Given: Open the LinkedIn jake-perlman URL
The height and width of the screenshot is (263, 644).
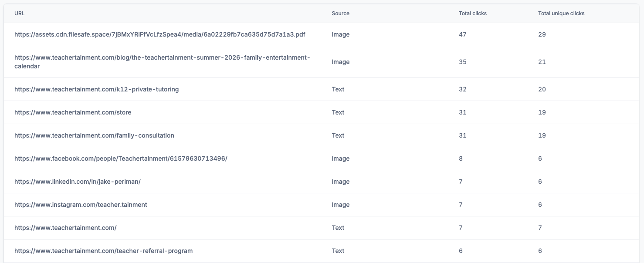Looking at the screenshot, I should tap(78, 182).
